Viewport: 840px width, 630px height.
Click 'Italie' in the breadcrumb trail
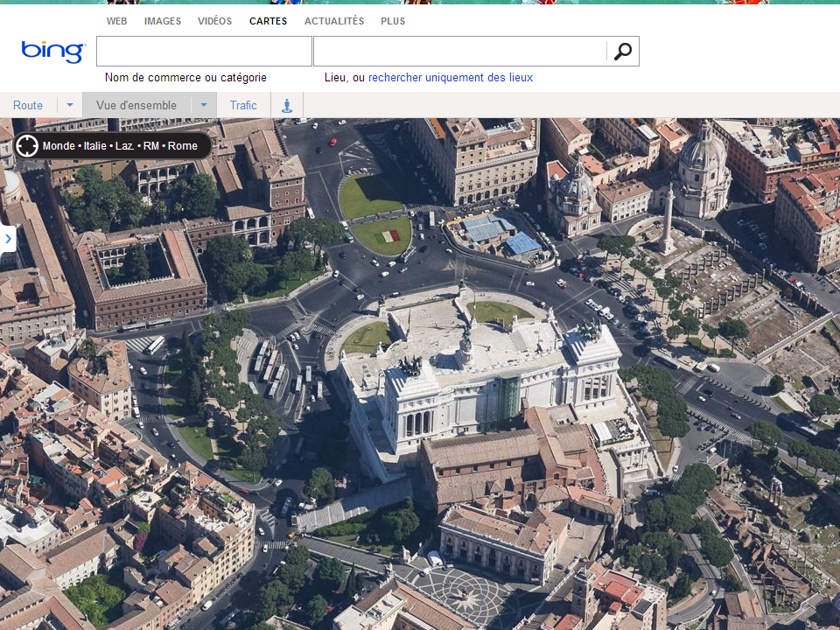pyautogui.click(x=96, y=146)
